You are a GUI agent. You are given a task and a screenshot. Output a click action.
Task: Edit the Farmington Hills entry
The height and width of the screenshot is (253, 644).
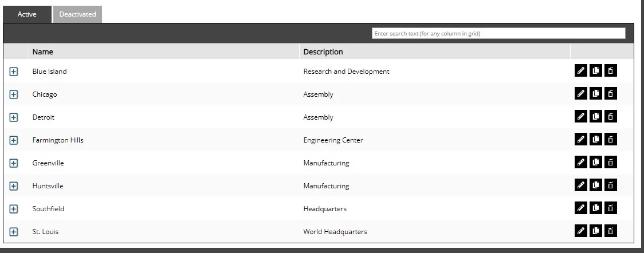click(x=581, y=139)
